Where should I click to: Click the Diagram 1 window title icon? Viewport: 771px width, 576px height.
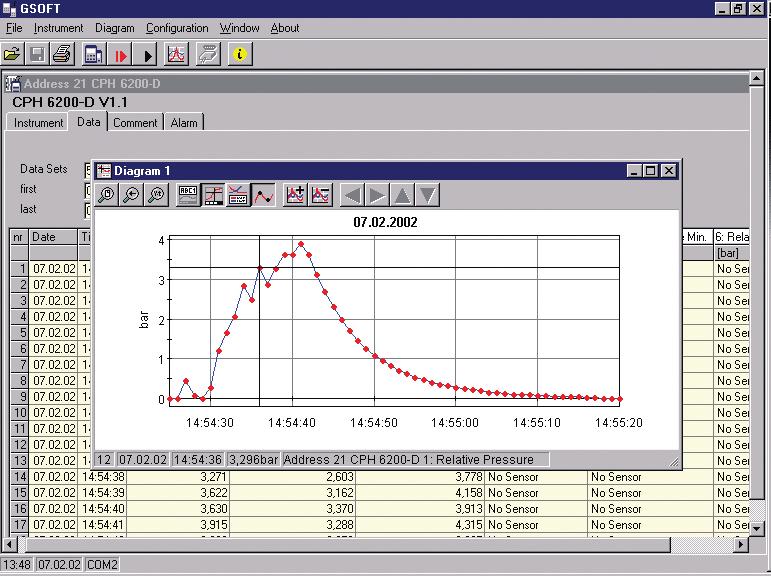[x=104, y=171]
